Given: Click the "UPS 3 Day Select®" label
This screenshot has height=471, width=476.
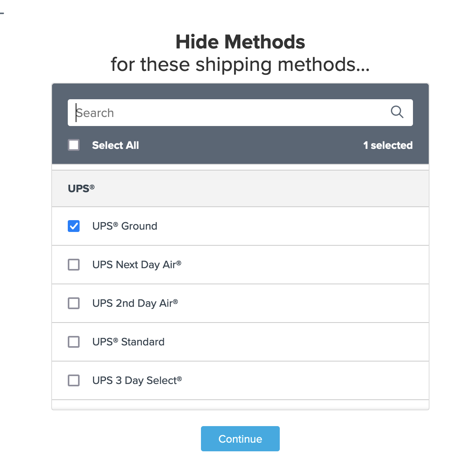Looking at the screenshot, I should tap(137, 380).
